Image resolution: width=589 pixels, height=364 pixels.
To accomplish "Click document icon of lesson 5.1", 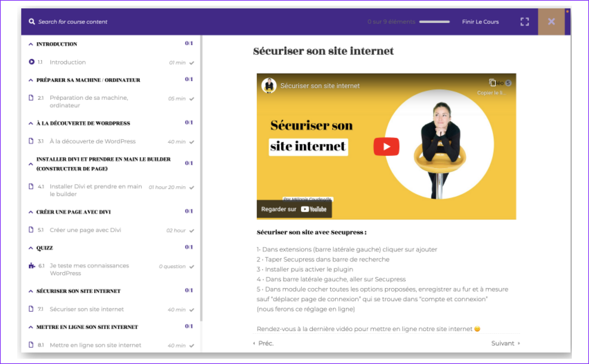I will coord(31,230).
